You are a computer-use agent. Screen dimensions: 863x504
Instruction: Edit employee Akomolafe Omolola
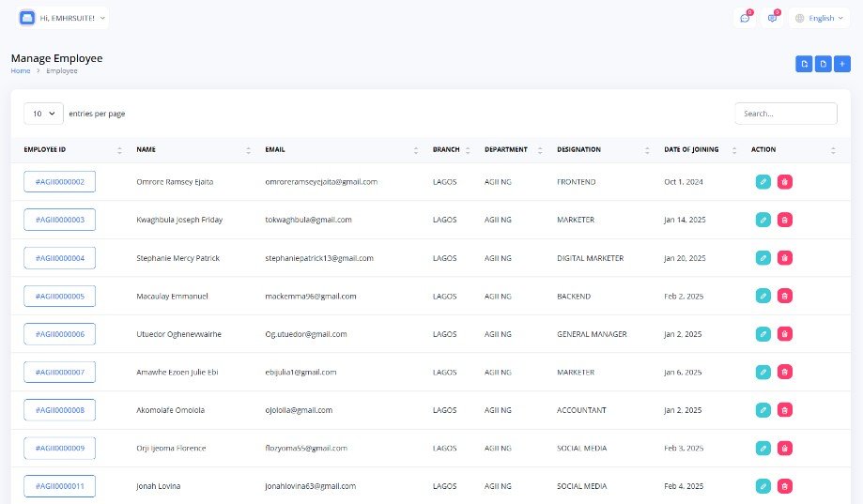click(763, 410)
